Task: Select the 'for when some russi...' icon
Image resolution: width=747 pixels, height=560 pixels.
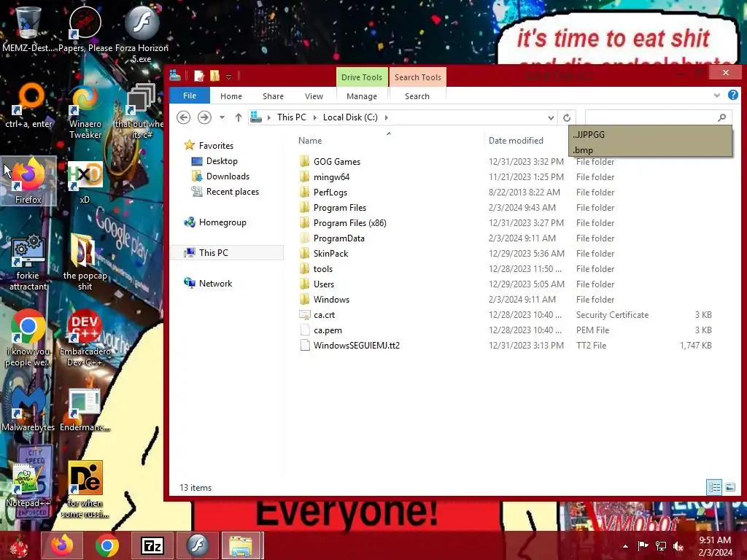Action: pos(85,489)
